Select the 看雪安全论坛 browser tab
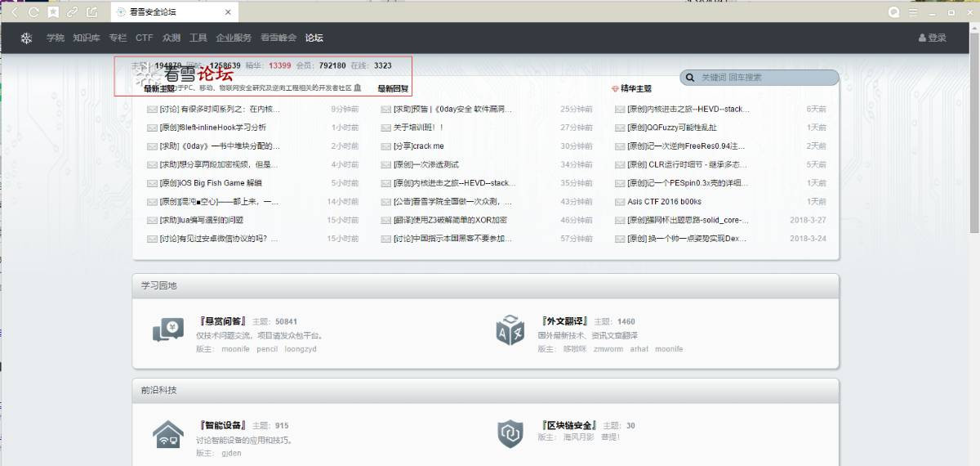980x466 pixels. point(174,12)
